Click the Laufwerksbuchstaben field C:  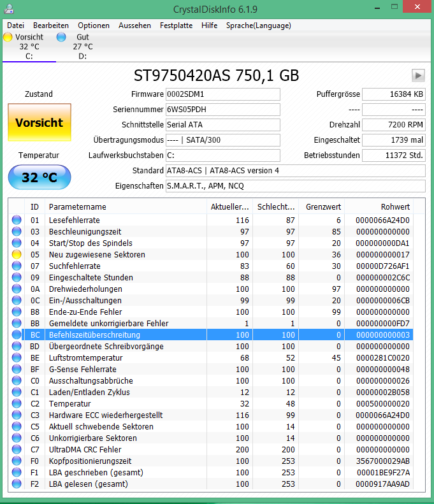tap(223, 155)
